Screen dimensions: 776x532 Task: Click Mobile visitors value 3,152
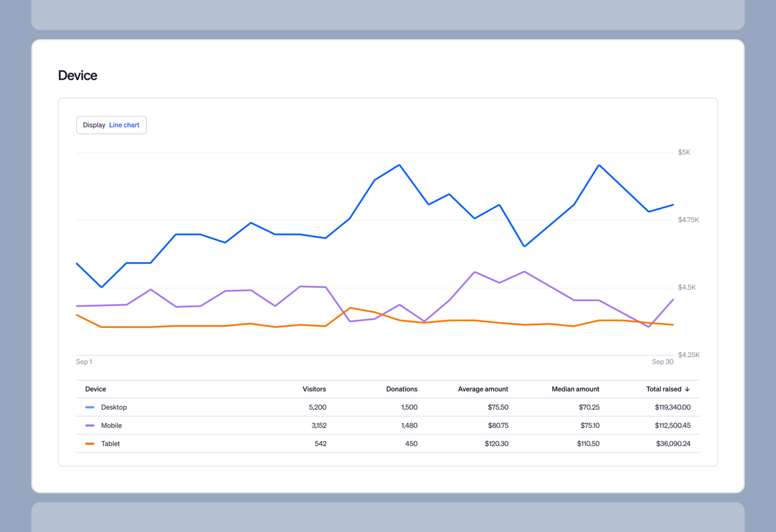click(x=319, y=426)
